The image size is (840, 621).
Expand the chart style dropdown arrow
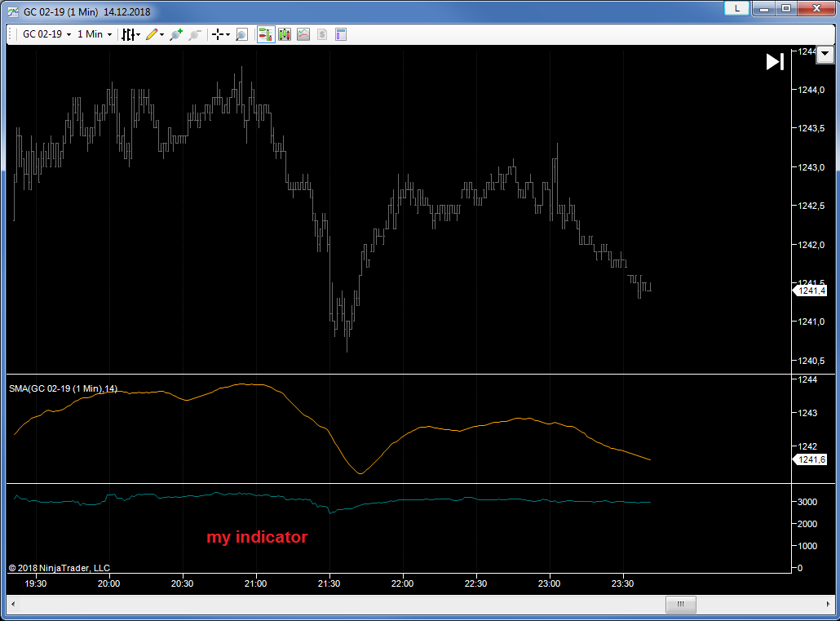[138, 35]
